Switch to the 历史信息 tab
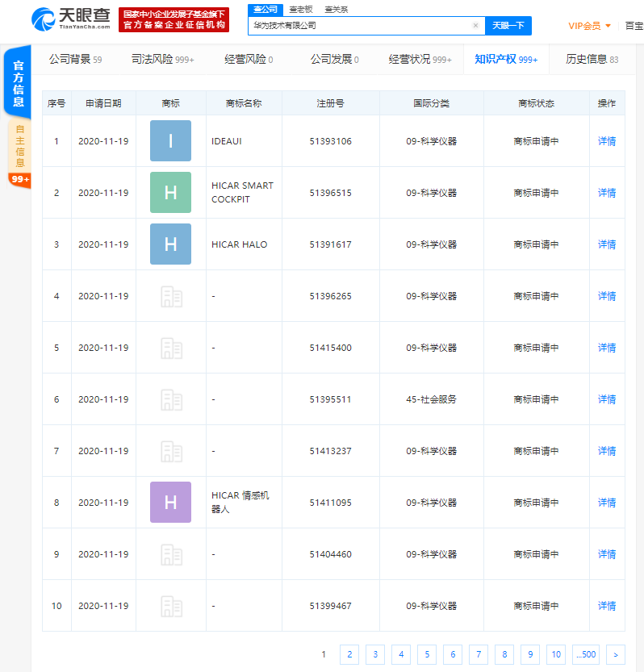 click(592, 59)
